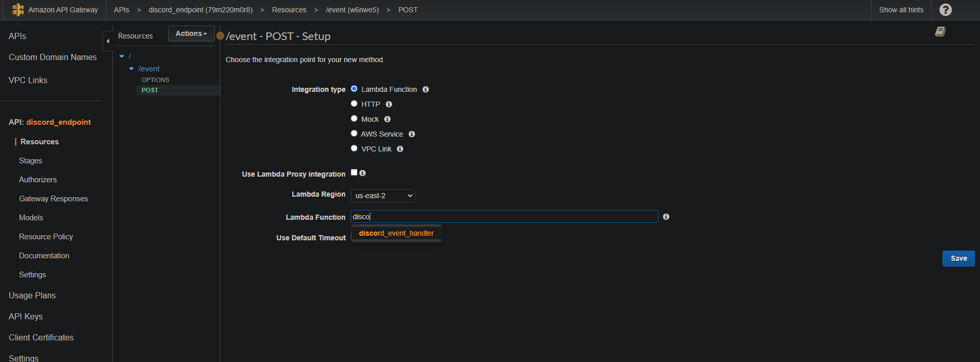The width and height of the screenshot is (980, 362).
Task: Click info icon next to AWS Service
Action: tap(412, 134)
